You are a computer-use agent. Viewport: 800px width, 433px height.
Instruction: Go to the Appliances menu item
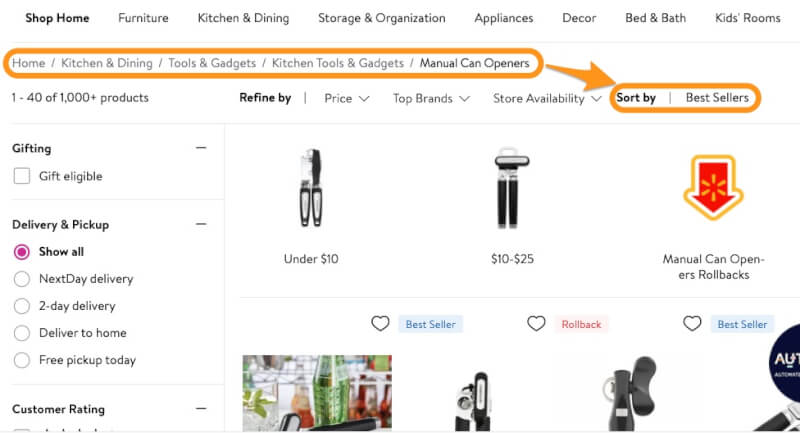tap(504, 18)
